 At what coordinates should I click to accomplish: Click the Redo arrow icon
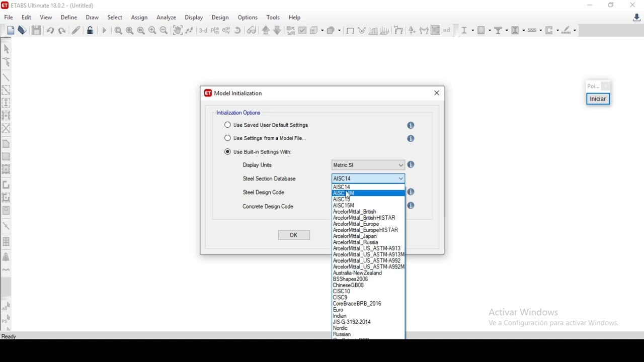(x=62, y=31)
